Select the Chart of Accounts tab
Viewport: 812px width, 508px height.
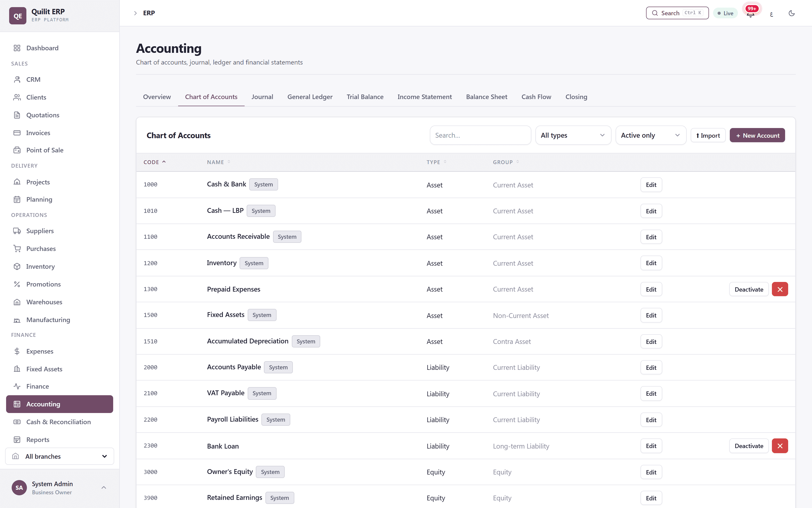click(x=211, y=97)
